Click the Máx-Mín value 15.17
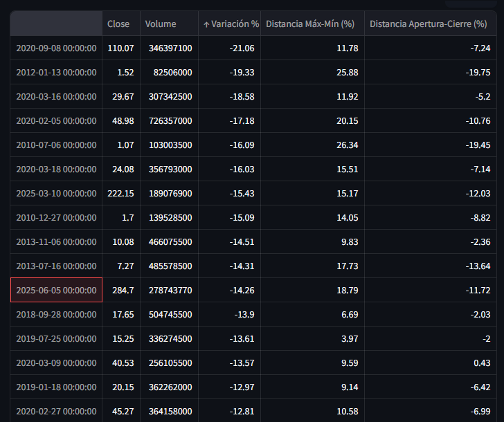 312,193
